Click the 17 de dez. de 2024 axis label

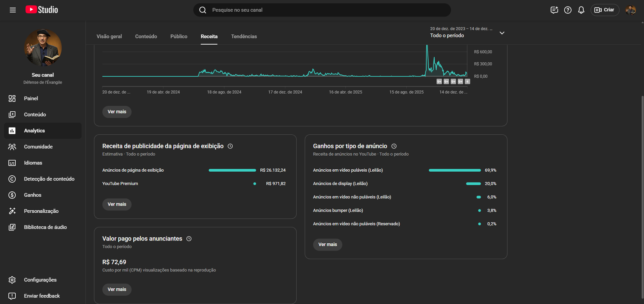[285, 92]
